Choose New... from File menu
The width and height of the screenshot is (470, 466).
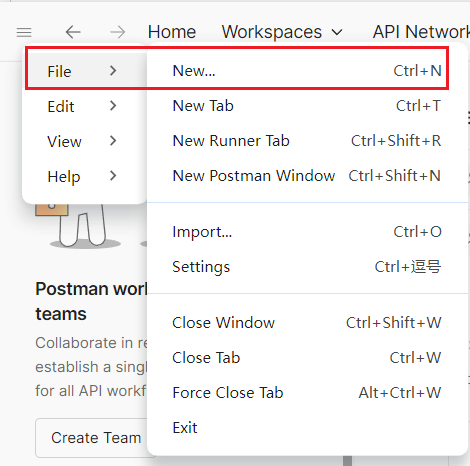click(x=307, y=71)
